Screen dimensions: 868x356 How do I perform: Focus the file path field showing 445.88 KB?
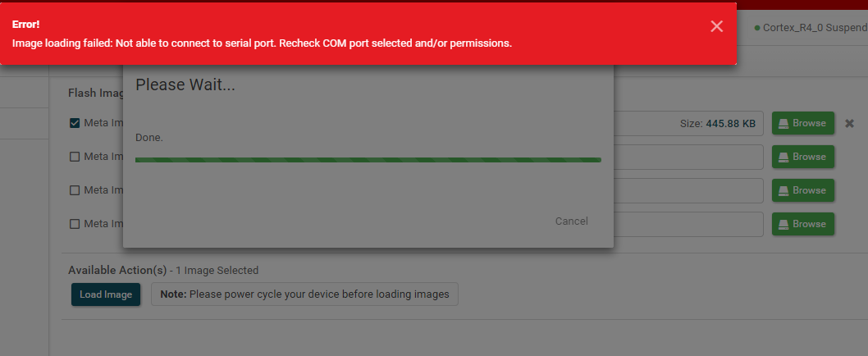point(688,124)
